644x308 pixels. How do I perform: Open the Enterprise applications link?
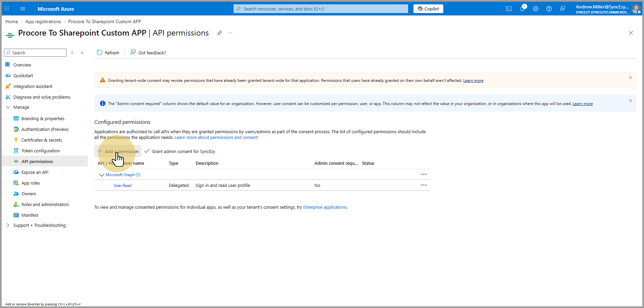[x=325, y=207]
